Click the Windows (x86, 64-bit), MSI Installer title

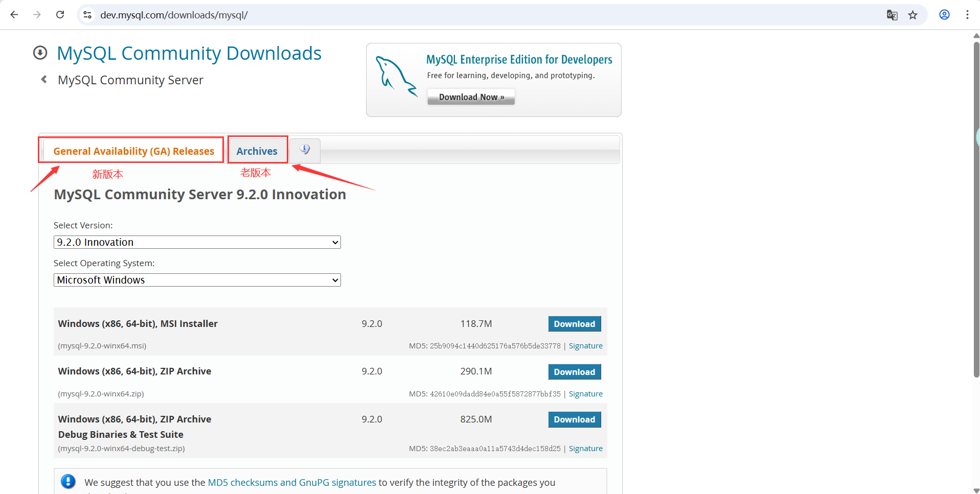click(x=138, y=324)
